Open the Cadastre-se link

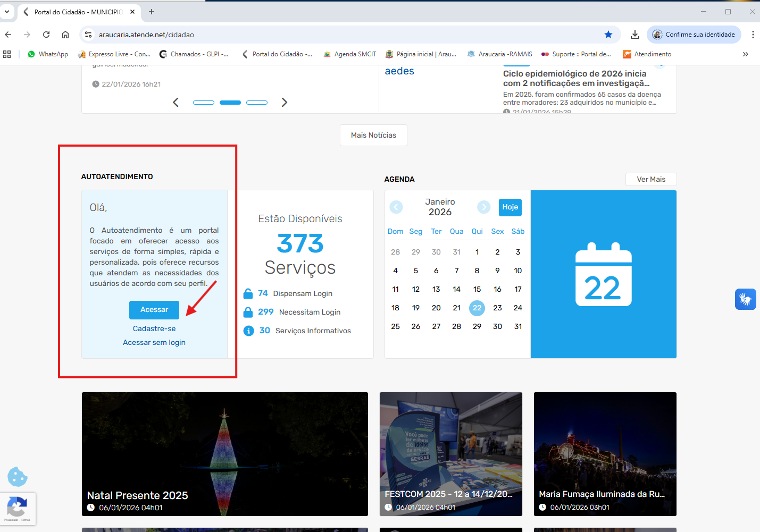[154, 328]
